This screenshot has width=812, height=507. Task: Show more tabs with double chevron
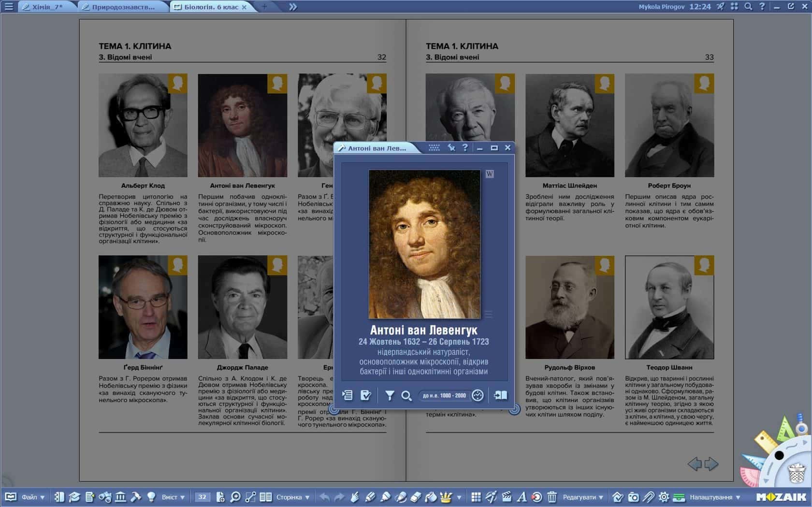coord(293,7)
